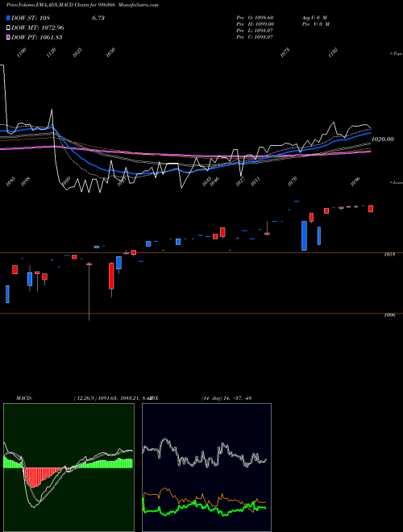Image resolution: width=403 pixels, height=532 pixels.
Task: Click the MunafaSutra.com text in the title
Action: point(139,5)
